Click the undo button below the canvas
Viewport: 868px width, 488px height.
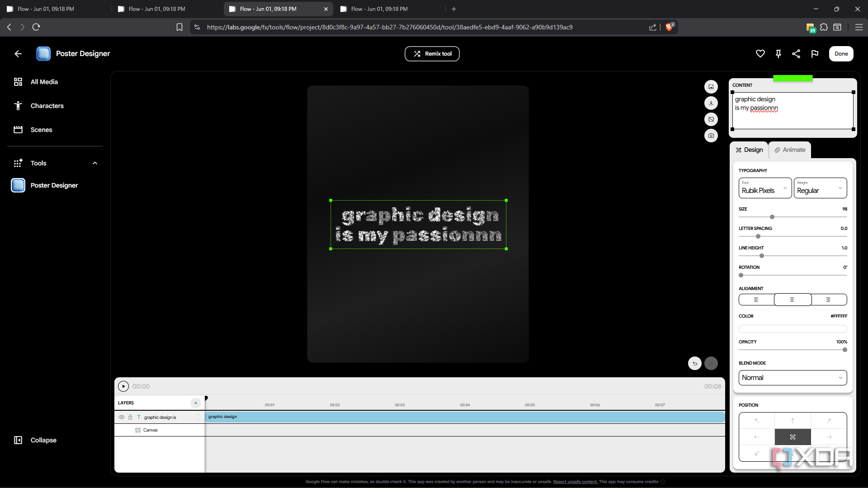695,363
